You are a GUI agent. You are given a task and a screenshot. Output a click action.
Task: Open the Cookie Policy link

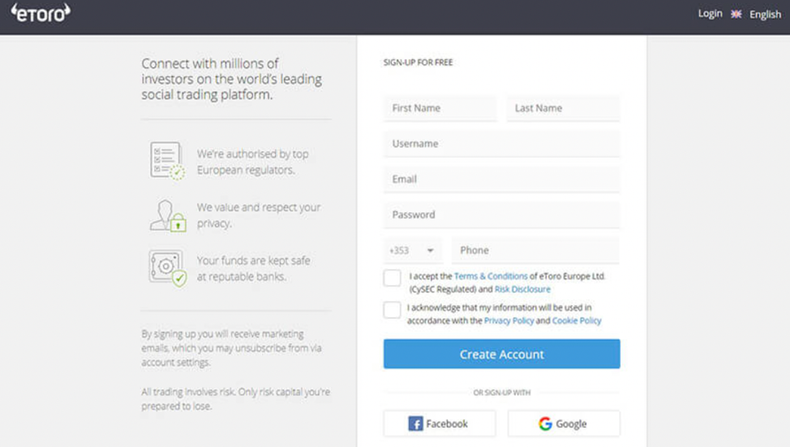577,321
